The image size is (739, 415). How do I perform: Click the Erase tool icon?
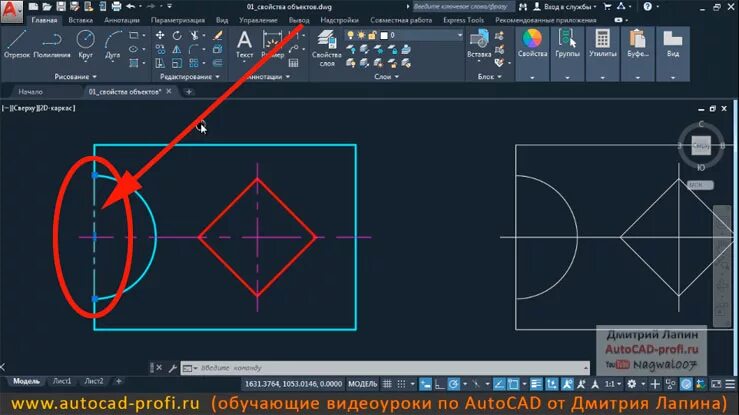[218, 35]
